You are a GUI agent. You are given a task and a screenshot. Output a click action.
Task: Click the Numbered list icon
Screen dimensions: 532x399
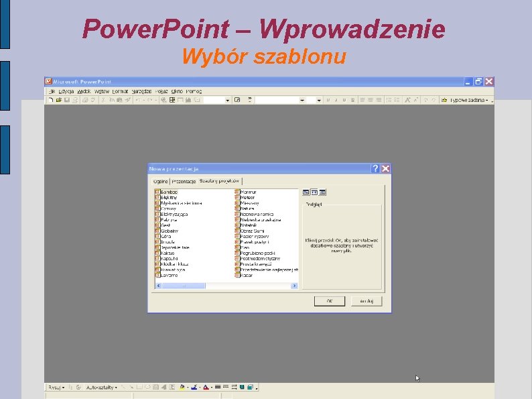point(389,100)
